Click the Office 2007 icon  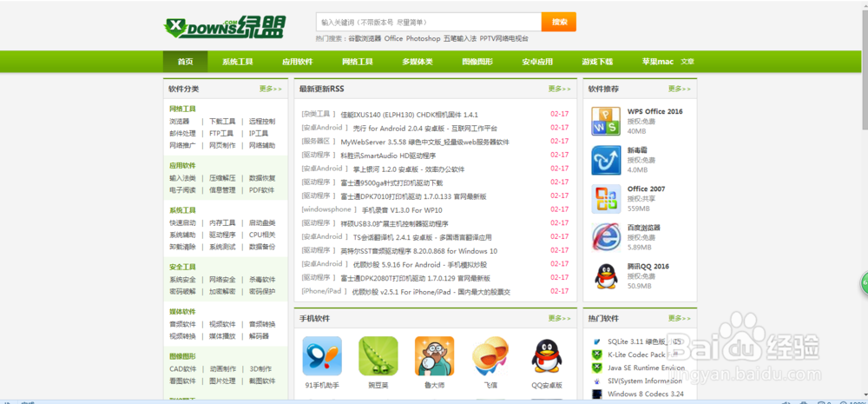(x=606, y=199)
